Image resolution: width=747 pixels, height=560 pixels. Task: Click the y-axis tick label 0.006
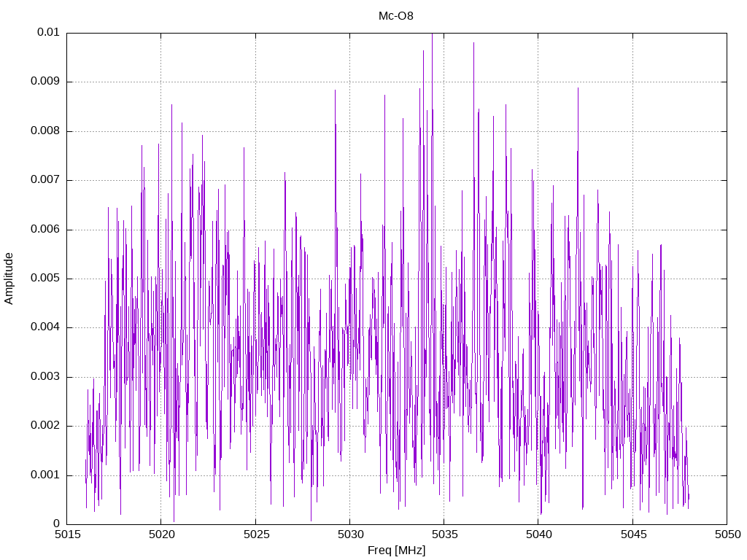tap(45, 229)
